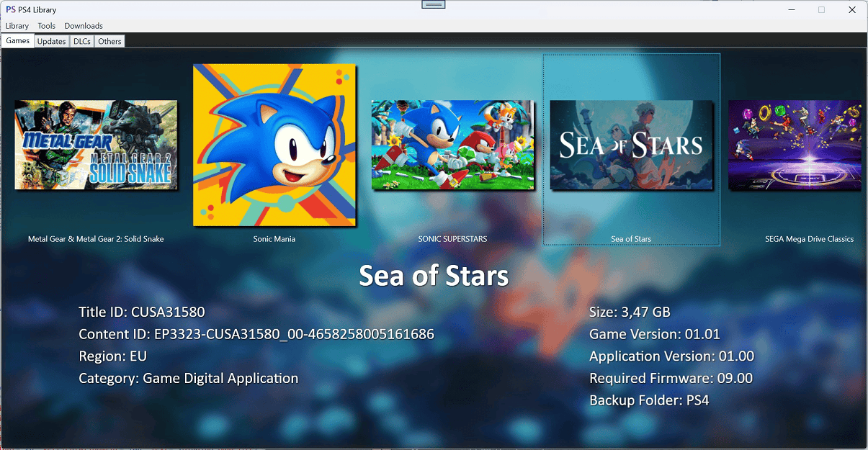Screen dimensions: 868x450
Task: Select the Sonic Mania cover image
Action: point(274,145)
